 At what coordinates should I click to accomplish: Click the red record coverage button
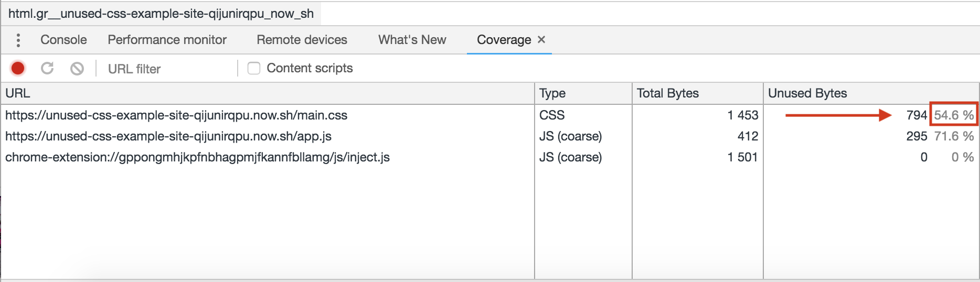click(x=18, y=68)
